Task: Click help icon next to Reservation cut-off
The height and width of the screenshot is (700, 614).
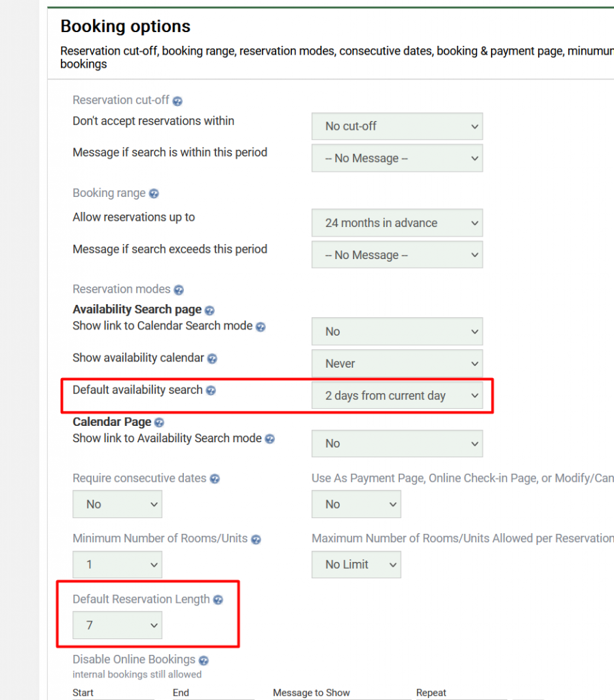Action: pos(177,101)
